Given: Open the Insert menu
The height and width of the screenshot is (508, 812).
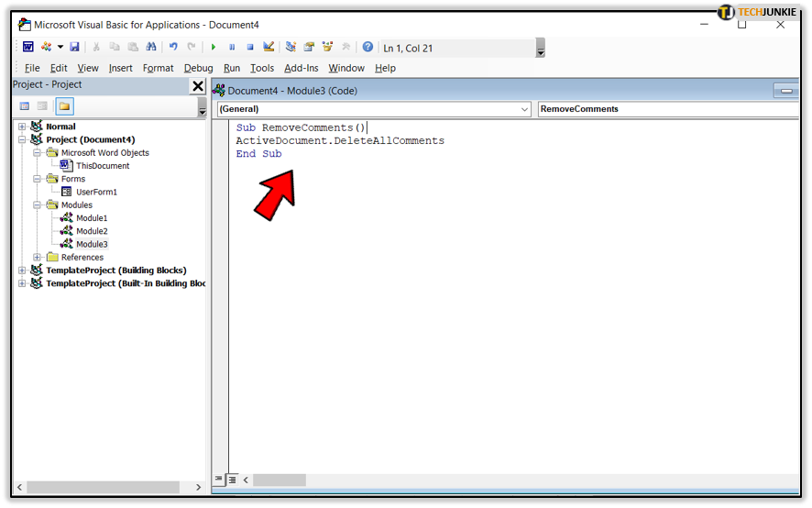Looking at the screenshot, I should [121, 68].
